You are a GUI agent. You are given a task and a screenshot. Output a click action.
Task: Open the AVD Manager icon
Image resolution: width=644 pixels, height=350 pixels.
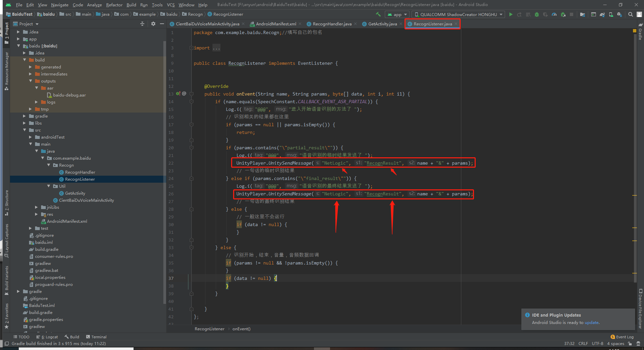click(x=611, y=14)
